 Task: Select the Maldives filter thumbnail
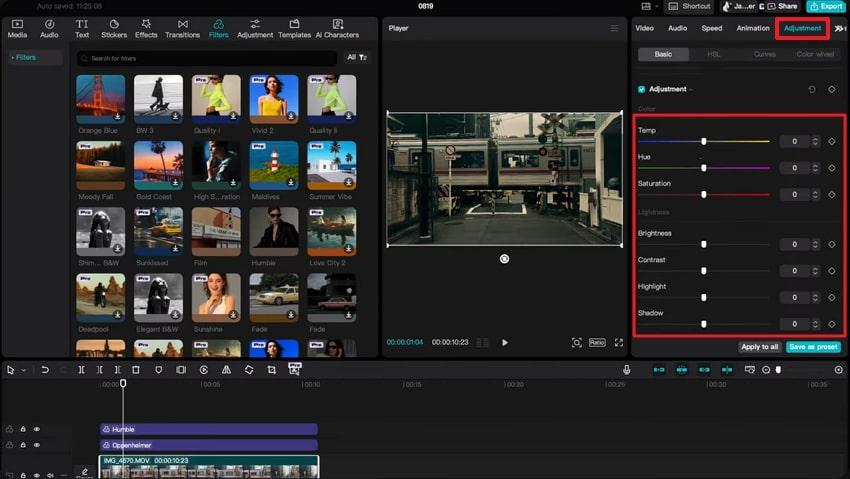pos(274,165)
